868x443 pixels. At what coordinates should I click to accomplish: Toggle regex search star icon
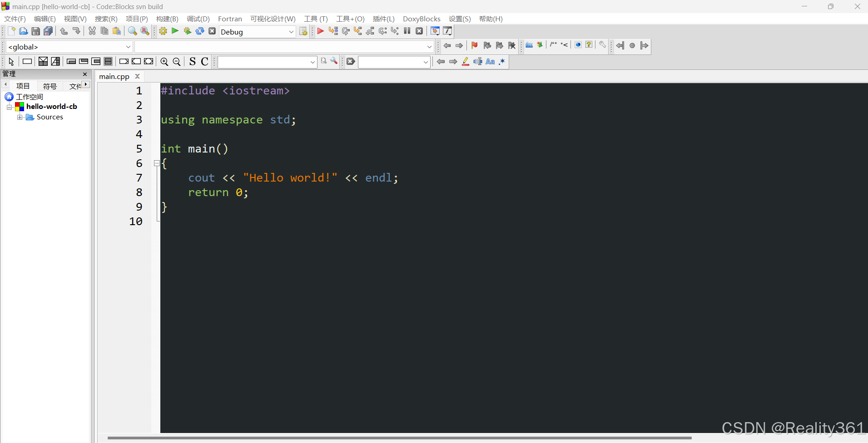click(x=502, y=62)
